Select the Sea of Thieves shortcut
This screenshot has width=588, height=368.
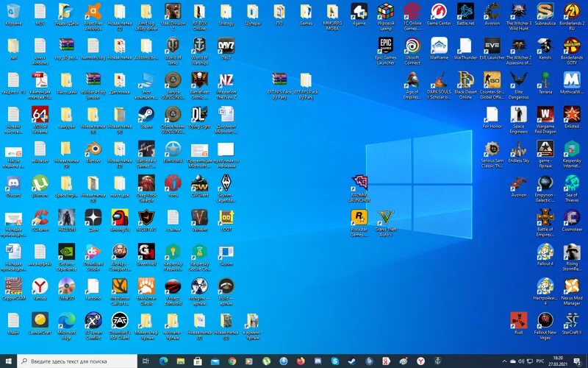click(x=572, y=183)
